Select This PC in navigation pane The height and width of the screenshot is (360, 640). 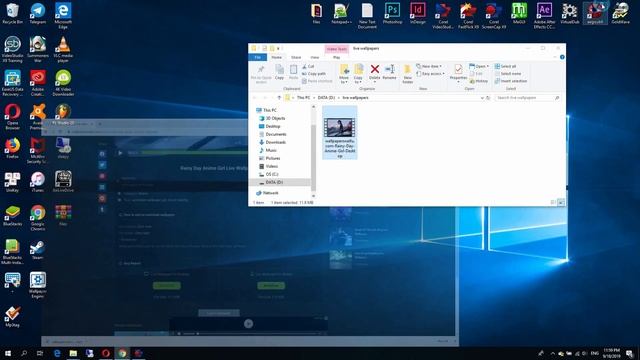(x=266, y=110)
